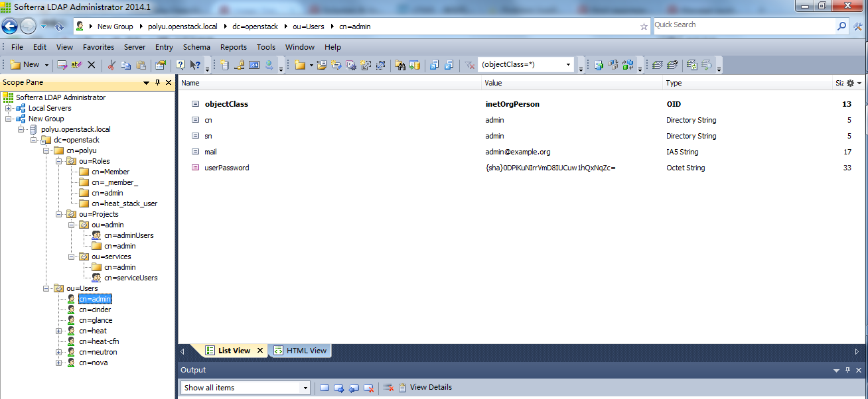
Task: Open the LDAP filter (objectClass=*) dropdown
Action: tap(568, 65)
